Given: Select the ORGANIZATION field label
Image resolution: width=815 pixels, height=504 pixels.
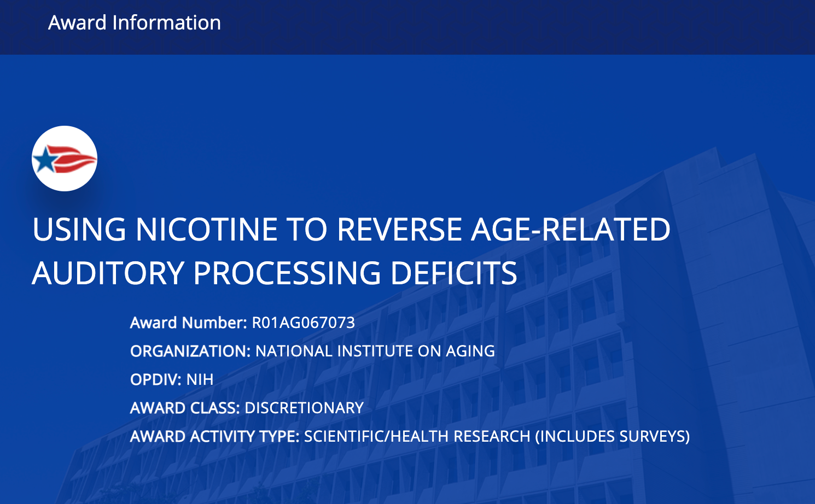Looking at the screenshot, I should [188, 351].
